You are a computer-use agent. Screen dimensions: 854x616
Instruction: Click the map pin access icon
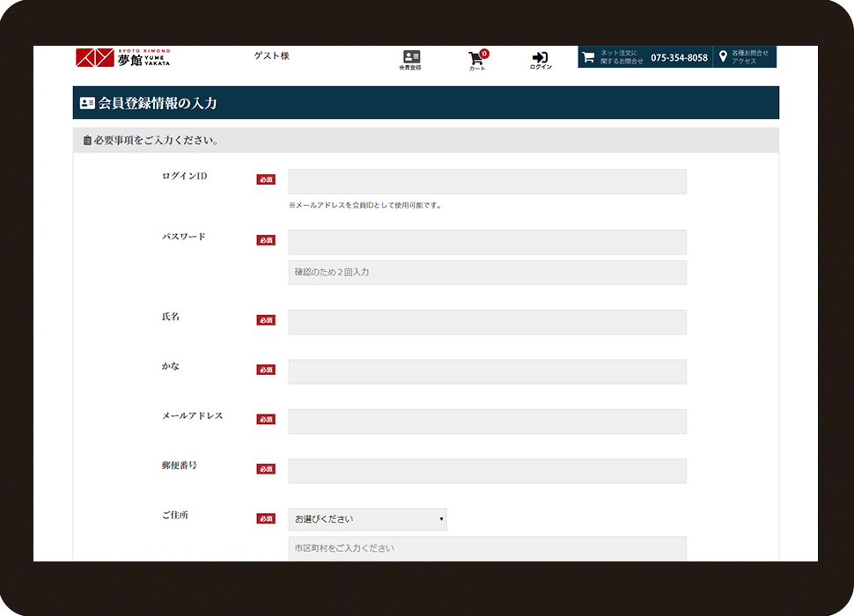coord(723,57)
